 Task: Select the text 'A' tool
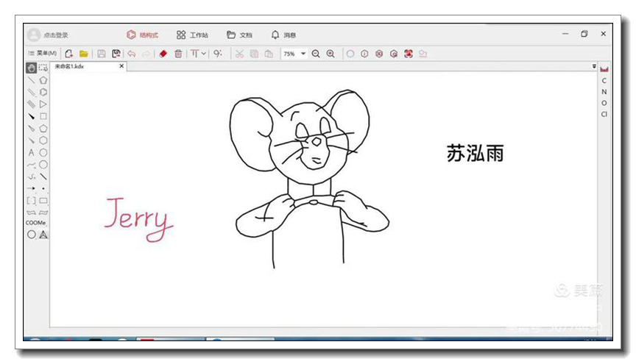tap(31, 153)
